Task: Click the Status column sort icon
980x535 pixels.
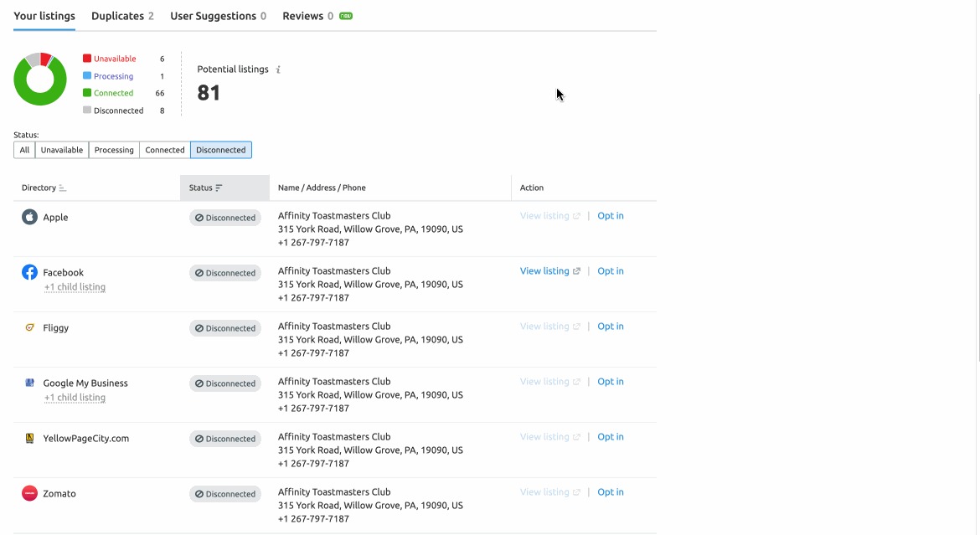Action: (x=219, y=188)
